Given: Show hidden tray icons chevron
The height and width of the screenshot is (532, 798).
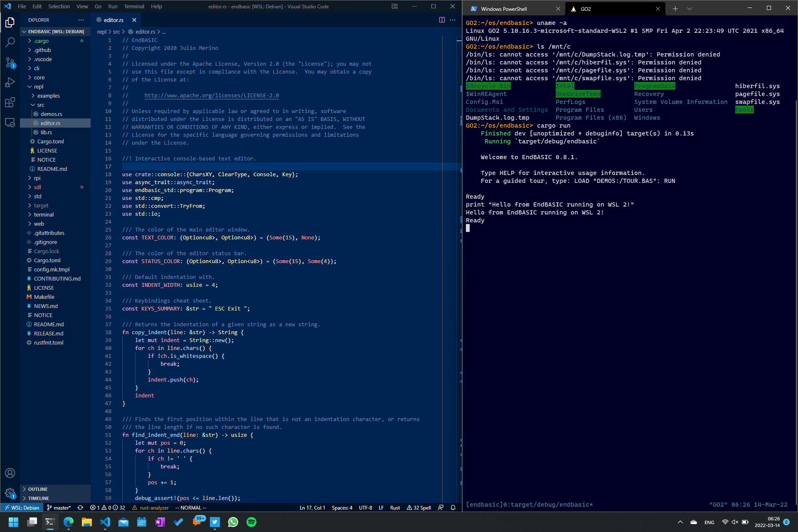Looking at the screenshot, I should (680, 522).
